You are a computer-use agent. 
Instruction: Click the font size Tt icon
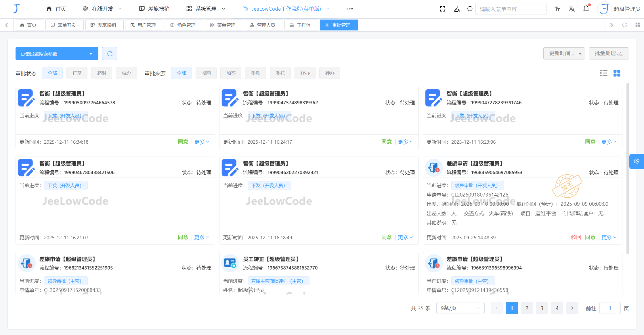[557, 9]
